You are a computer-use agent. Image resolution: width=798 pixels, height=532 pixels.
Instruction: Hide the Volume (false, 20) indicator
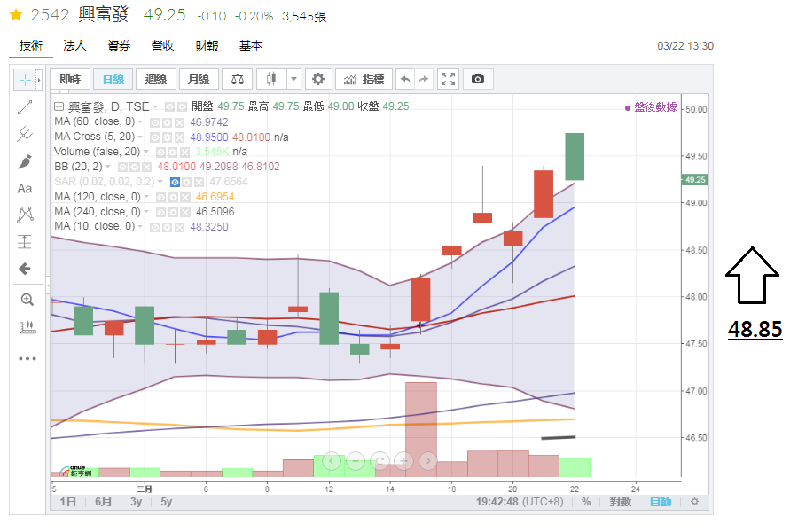pyautogui.click(x=160, y=153)
